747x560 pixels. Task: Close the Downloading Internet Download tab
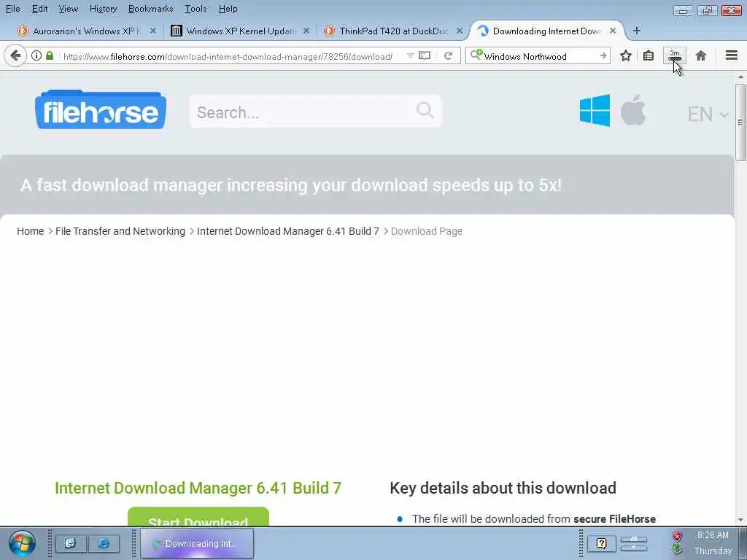tap(613, 31)
